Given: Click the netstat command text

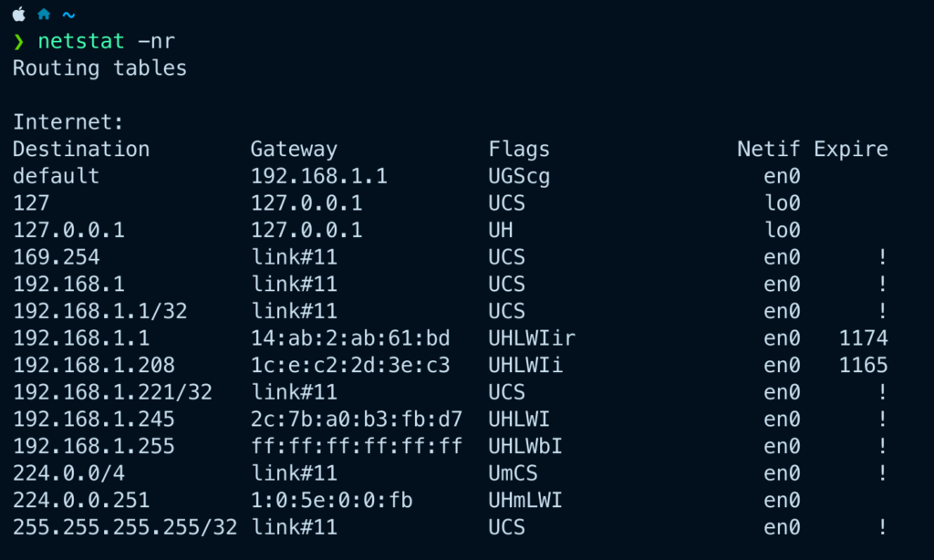Looking at the screenshot, I should click(81, 41).
